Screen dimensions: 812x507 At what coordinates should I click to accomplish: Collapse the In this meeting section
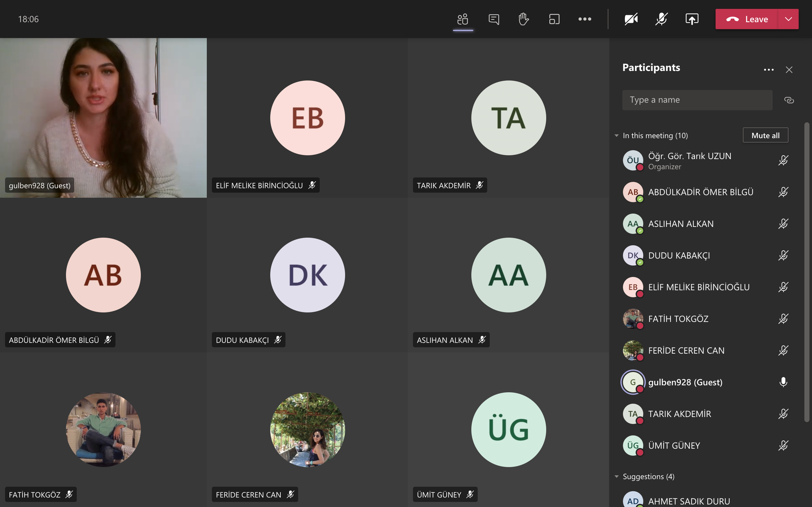(616, 136)
